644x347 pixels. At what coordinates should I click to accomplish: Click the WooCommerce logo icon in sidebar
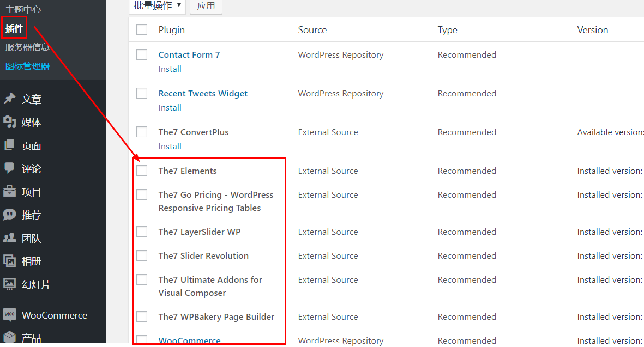(x=9, y=315)
